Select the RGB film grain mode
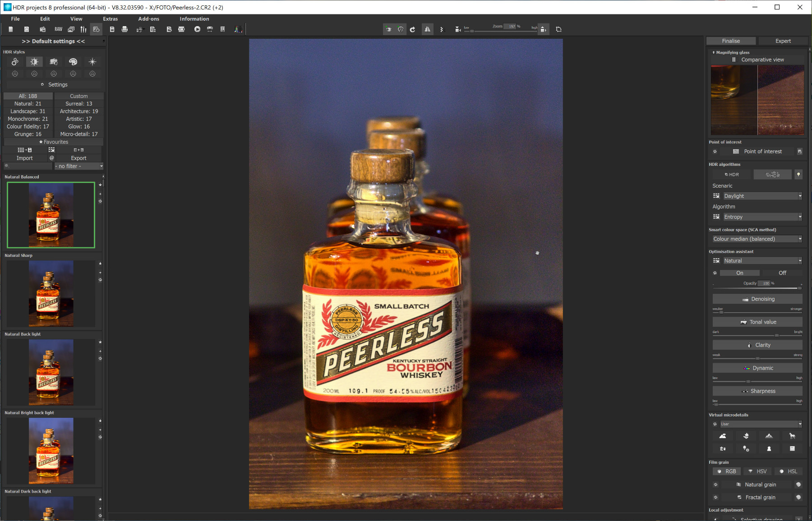 (726, 471)
